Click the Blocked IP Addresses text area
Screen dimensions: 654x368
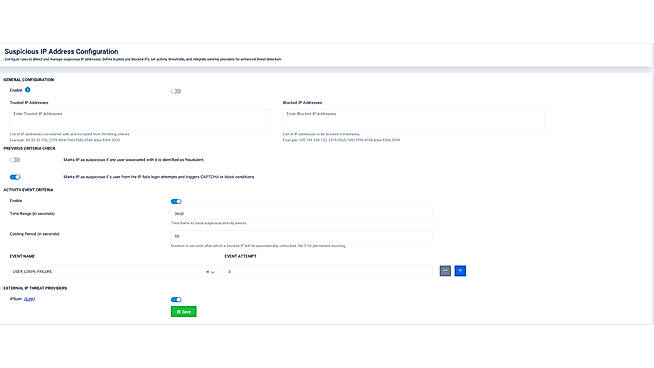click(413, 120)
